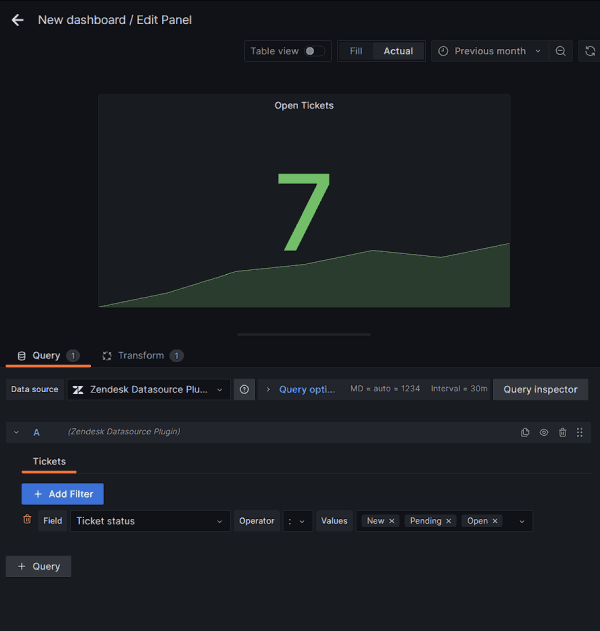The image size is (600, 631).
Task: Open the Previous month time range picker
Action: [x=489, y=51]
